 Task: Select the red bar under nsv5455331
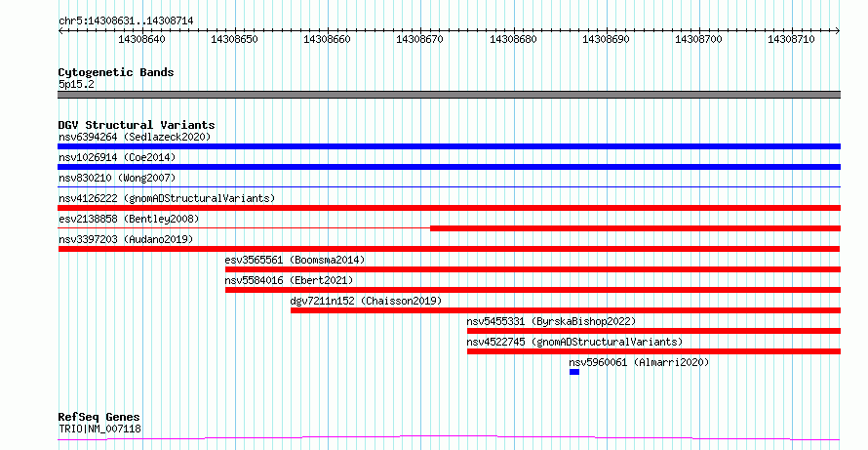[653, 331]
